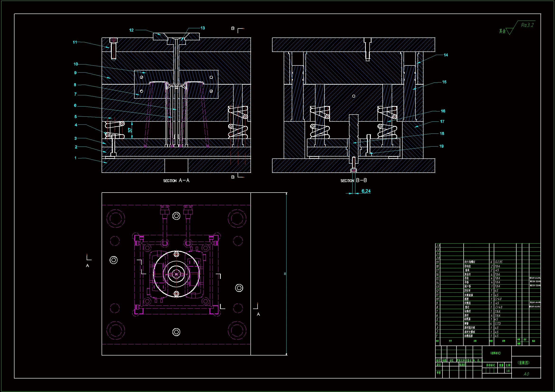Click part callout number 13
The width and height of the screenshot is (555, 392).
202,28
